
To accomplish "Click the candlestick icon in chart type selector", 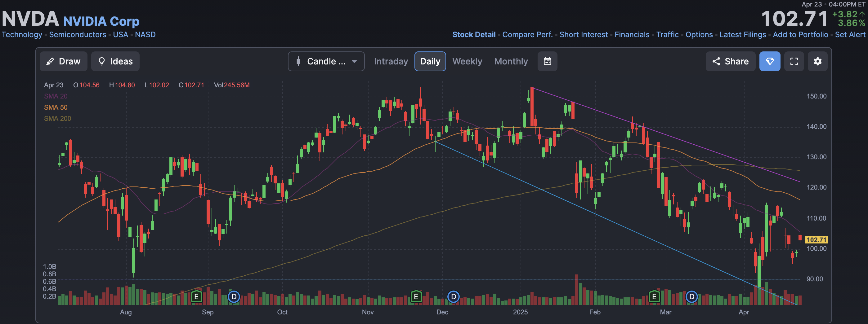I will point(298,61).
